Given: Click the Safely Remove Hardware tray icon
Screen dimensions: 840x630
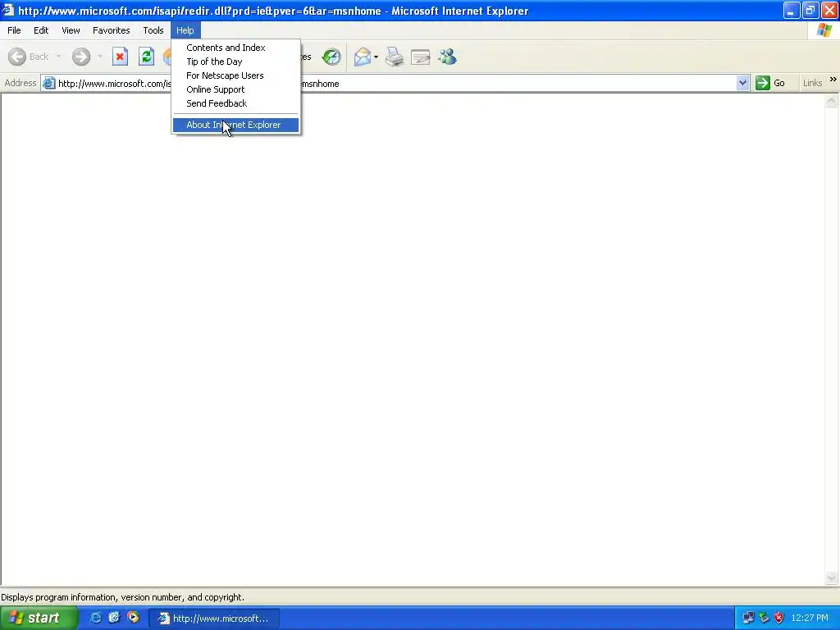Looking at the screenshot, I should coord(764,619).
